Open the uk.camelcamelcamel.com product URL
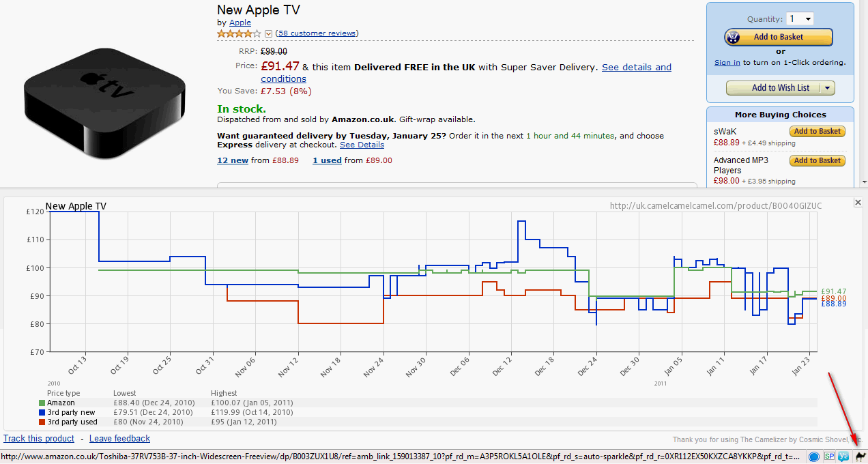Screen dimensions: 868x464 [716, 205]
